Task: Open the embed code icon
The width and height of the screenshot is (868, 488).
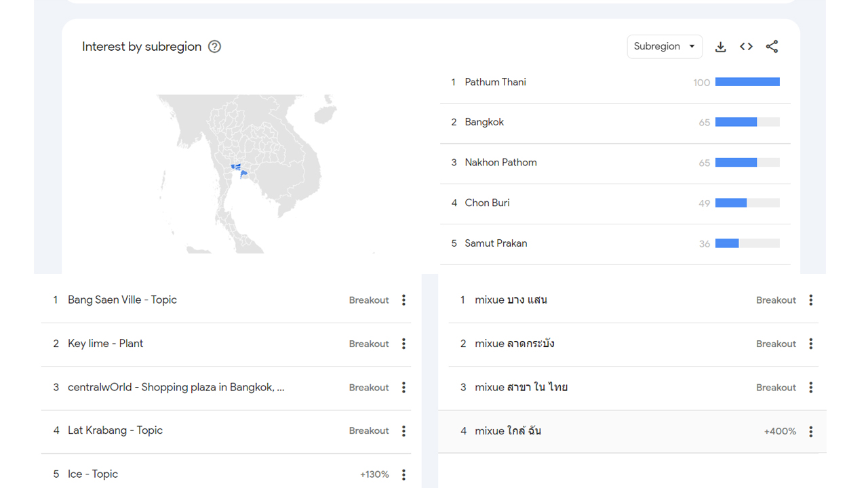Action: coord(746,47)
